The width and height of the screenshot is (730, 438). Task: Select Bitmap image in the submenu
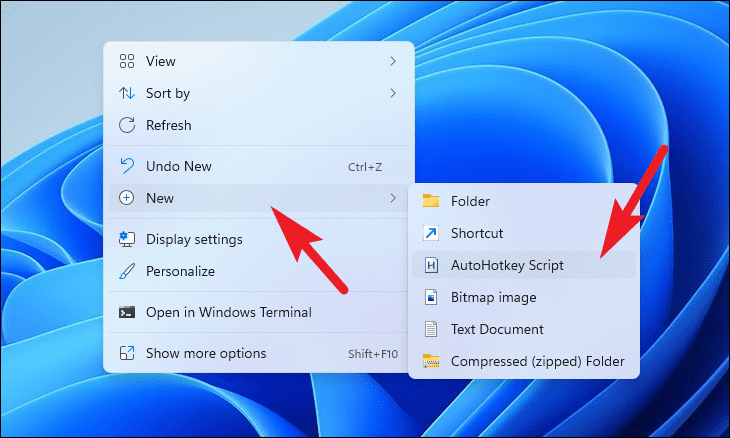(x=524, y=297)
